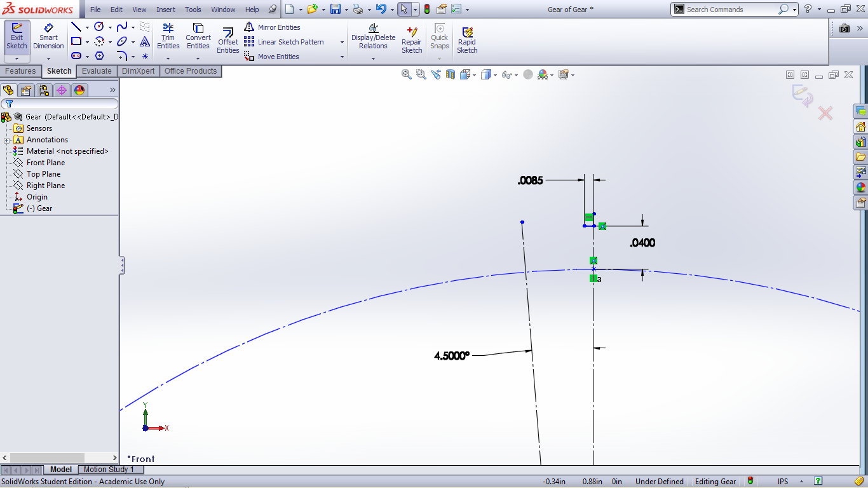Open the Display/Delete Relations dropdown arrow
Viewport: 868px width, 488px height.
click(x=373, y=58)
